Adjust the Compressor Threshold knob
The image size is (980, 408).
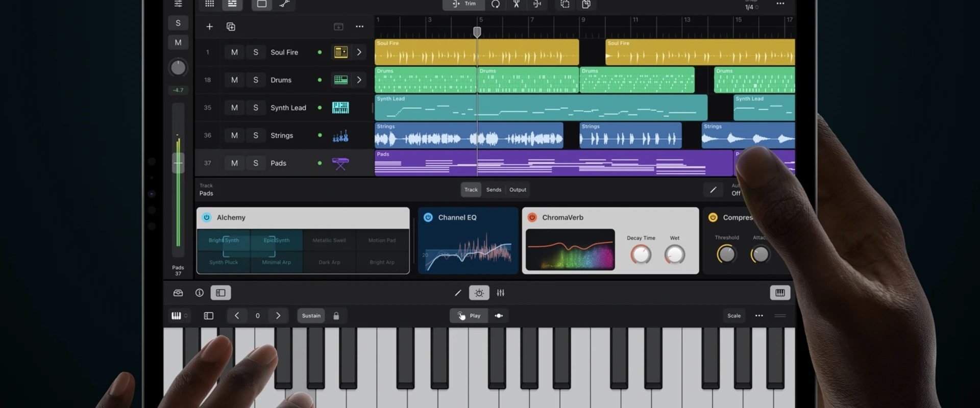coord(726,253)
